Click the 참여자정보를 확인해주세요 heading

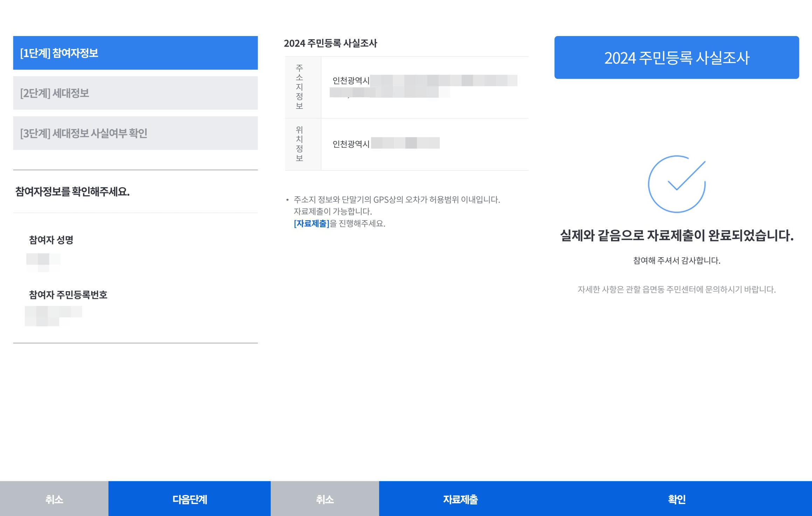[x=72, y=191]
